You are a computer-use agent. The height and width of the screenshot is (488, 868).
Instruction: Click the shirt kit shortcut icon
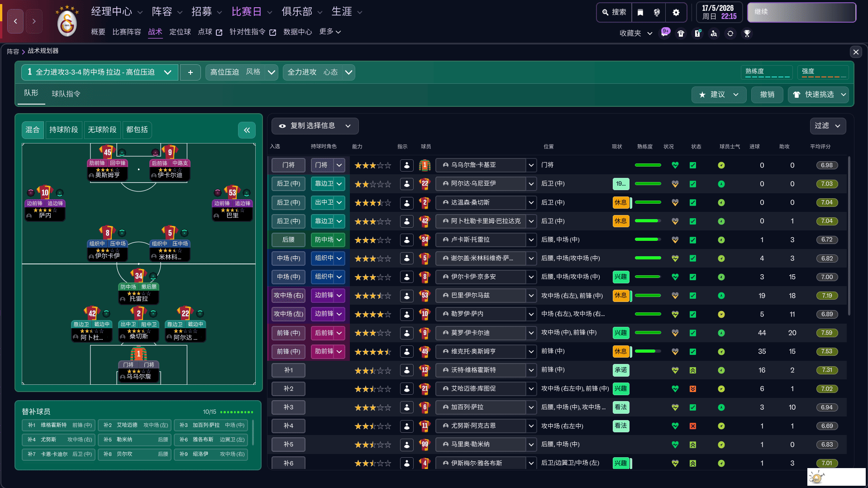(681, 33)
